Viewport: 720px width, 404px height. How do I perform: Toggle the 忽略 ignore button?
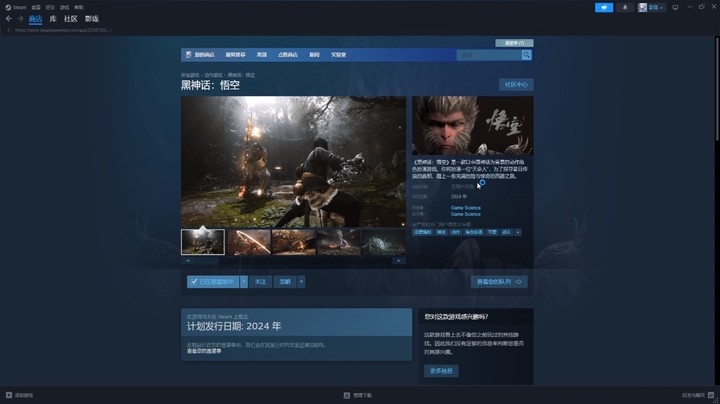[285, 281]
